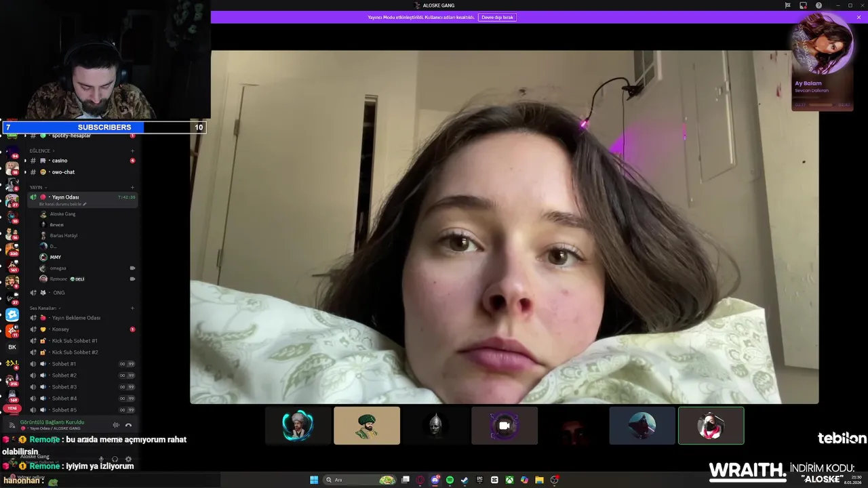Screen dimensions: 868x488
Task: Collapse the Ses Kanalları category
Action: (x=44, y=308)
